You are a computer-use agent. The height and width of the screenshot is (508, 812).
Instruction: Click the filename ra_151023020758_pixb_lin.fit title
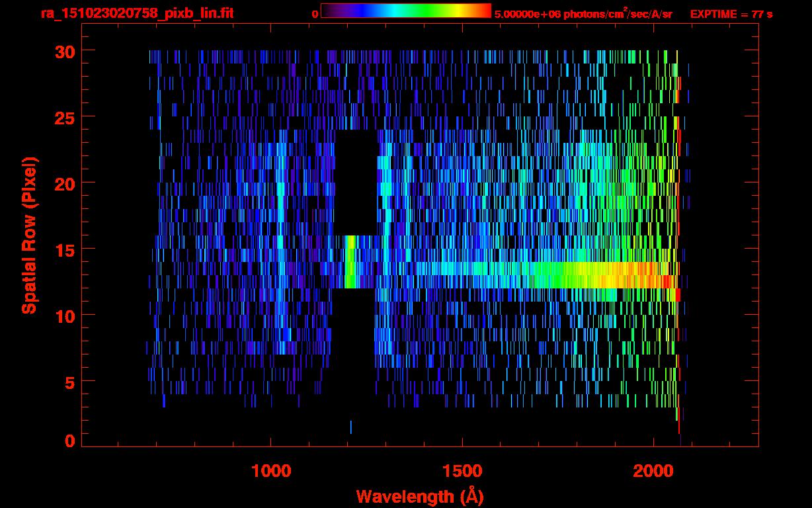[x=136, y=13]
